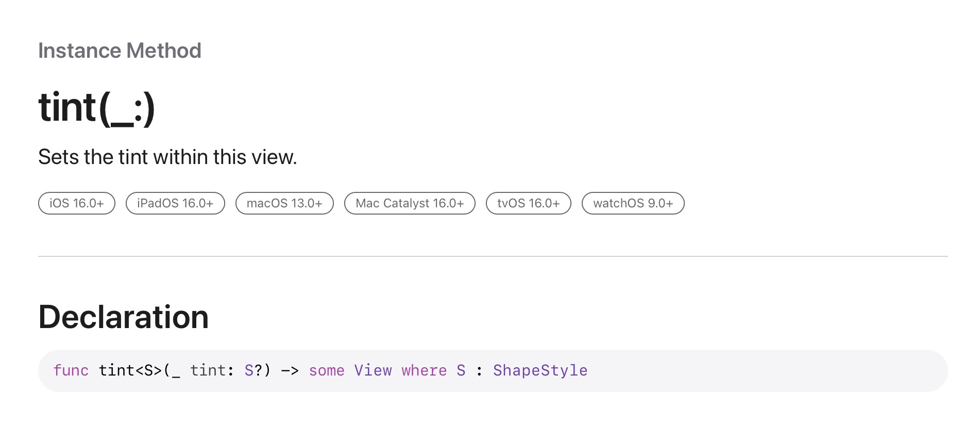Click the where keyword in the declaration
This screenshot has width=980, height=424.
(424, 370)
